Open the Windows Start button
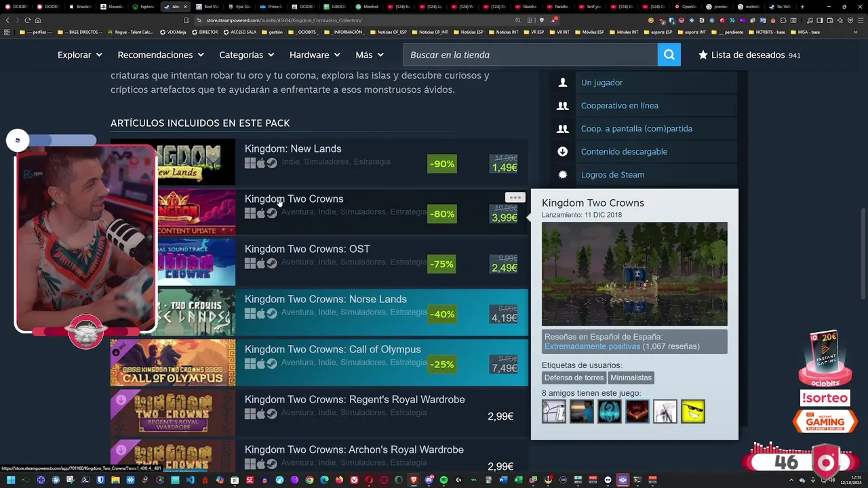Screen dimensions: 868x488 click(11, 480)
